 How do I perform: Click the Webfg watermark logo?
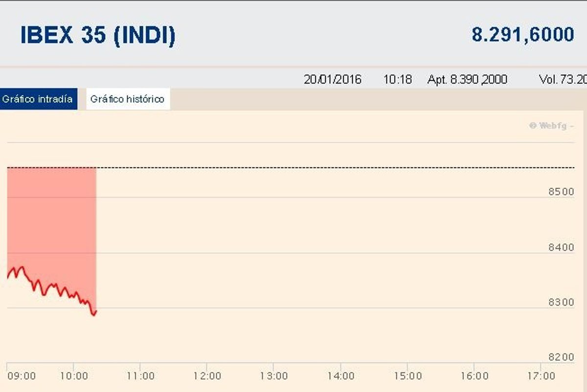pos(551,126)
